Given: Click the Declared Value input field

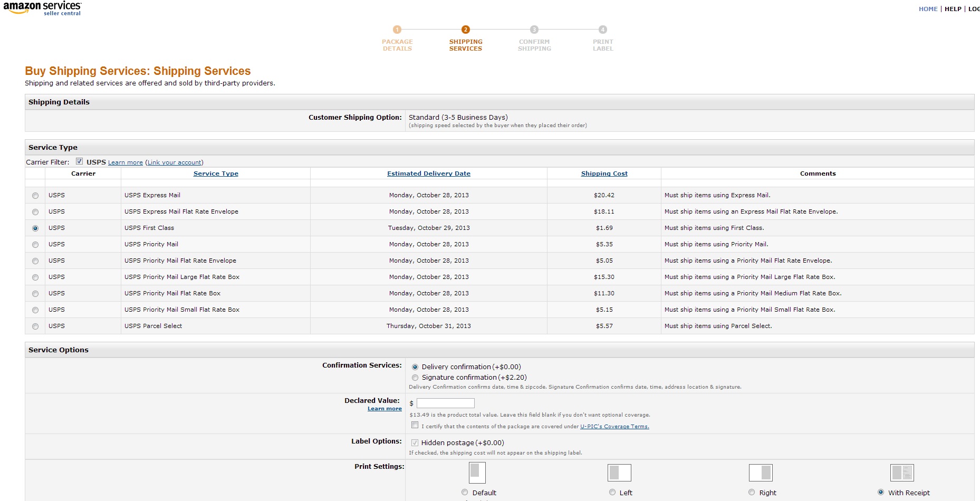Looking at the screenshot, I should coord(446,403).
